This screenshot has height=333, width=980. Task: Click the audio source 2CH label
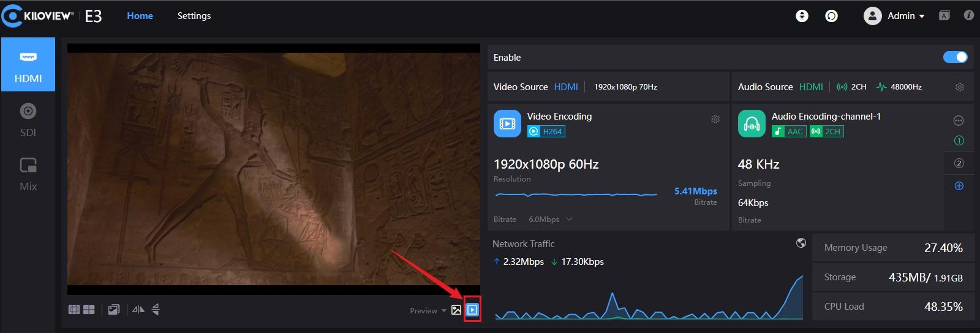[x=859, y=87]
